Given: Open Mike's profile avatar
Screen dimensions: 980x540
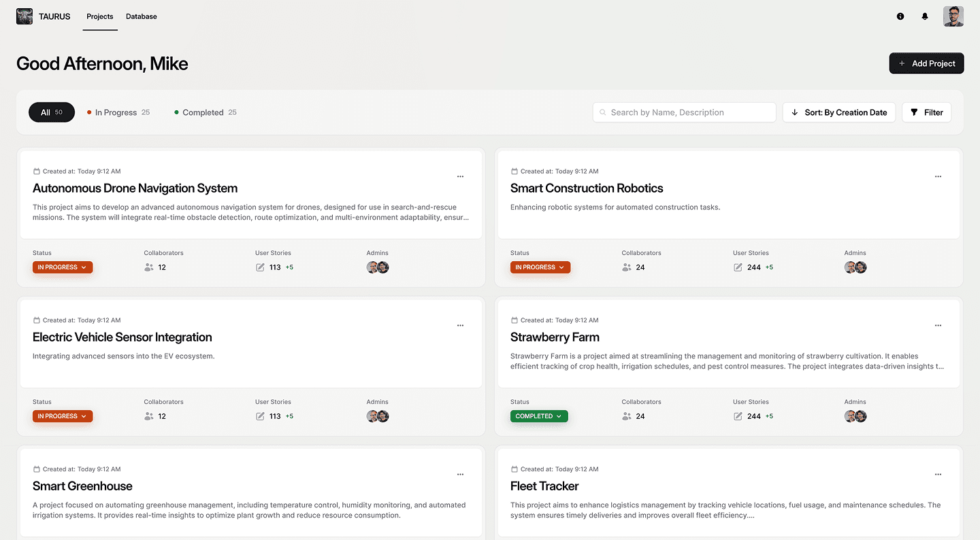Looking at the screenshot, I should pos(953,16).
